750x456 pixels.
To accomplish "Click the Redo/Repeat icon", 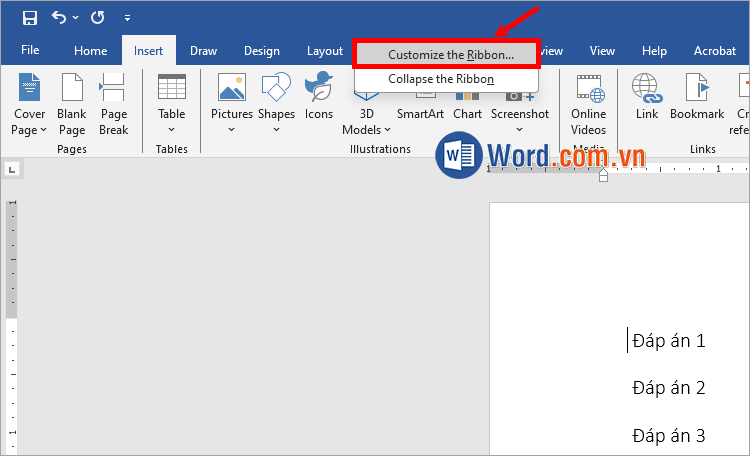I will [x=98, y=18].
